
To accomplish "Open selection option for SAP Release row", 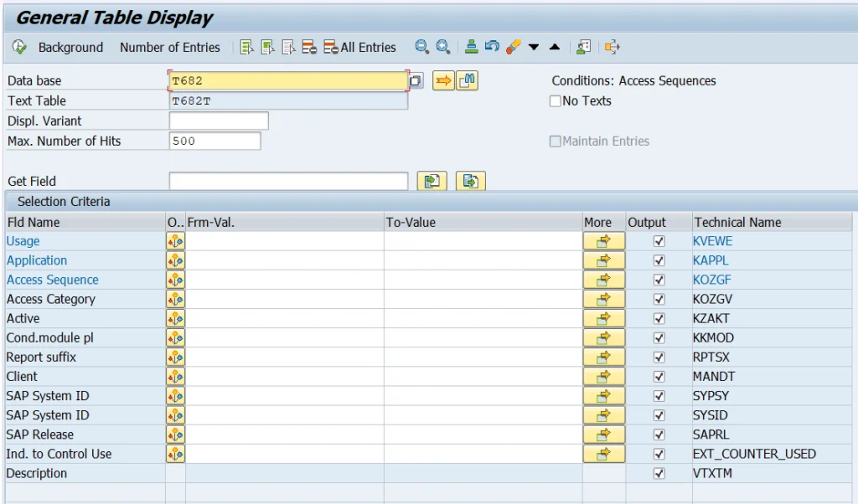I will [x=176, y=435].
